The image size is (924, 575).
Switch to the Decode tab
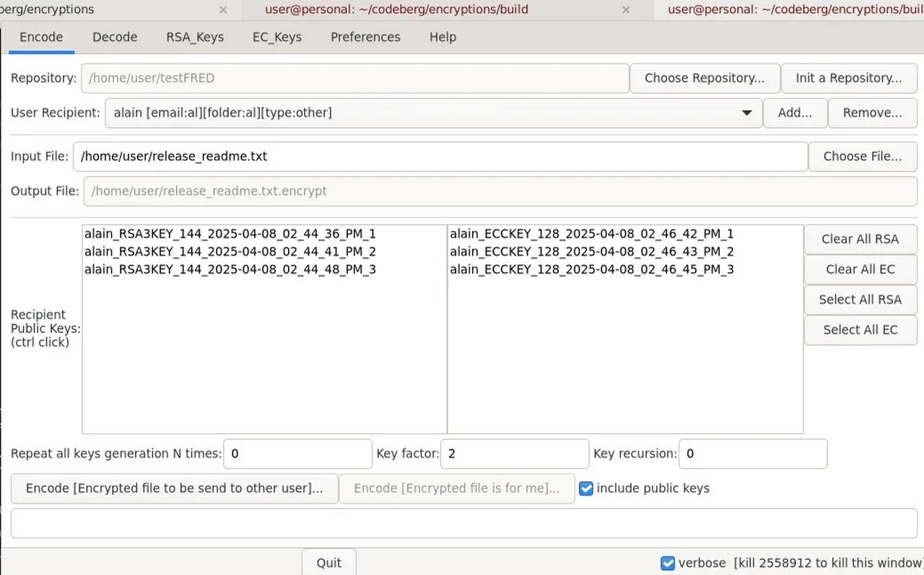pos(114,37)
